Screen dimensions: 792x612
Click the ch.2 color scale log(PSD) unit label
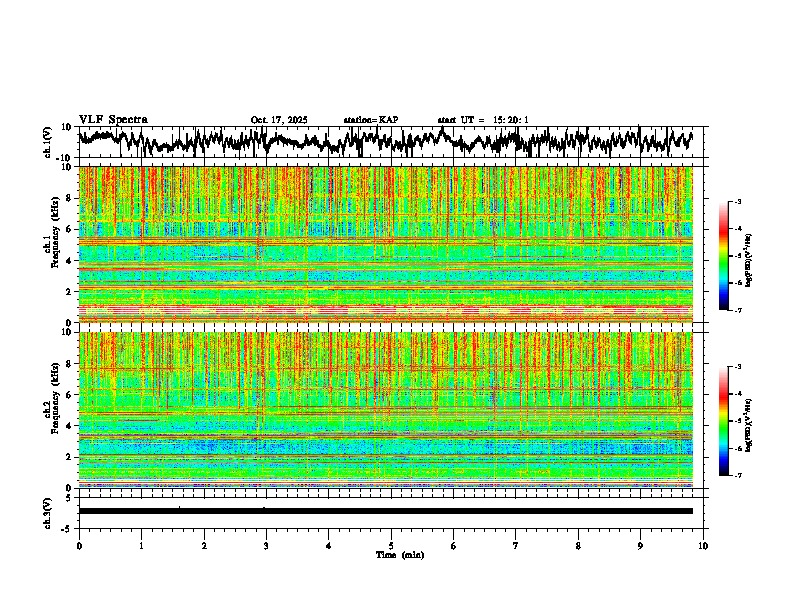(749, 425)
